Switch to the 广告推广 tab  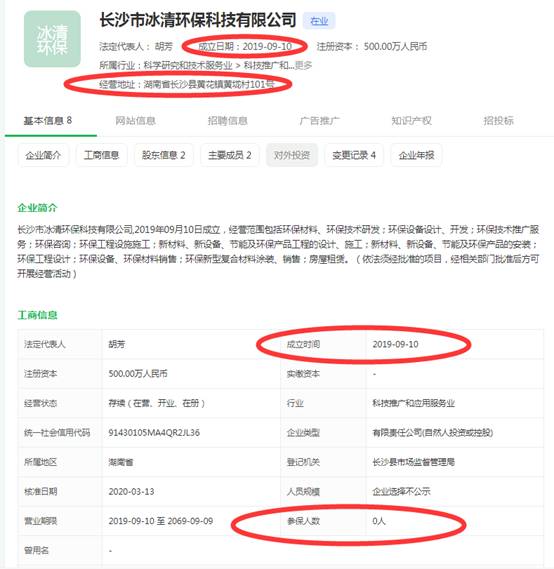click(x=320, y=120)
